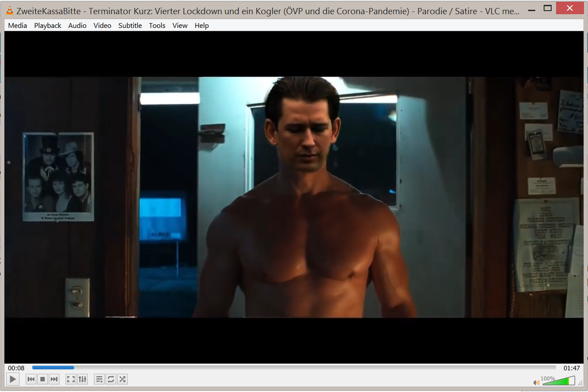
Task: Open the Video menu
Action: coord(102,25)
